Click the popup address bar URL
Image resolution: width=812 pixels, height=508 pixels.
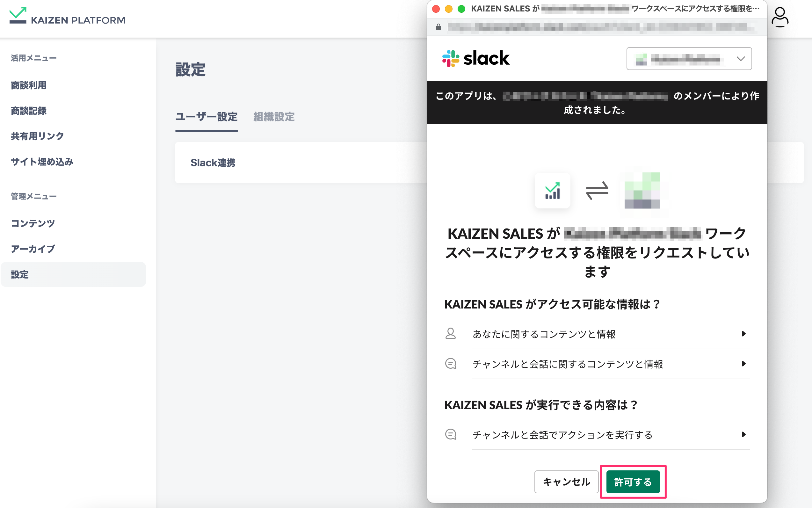(x=601, y=27)
